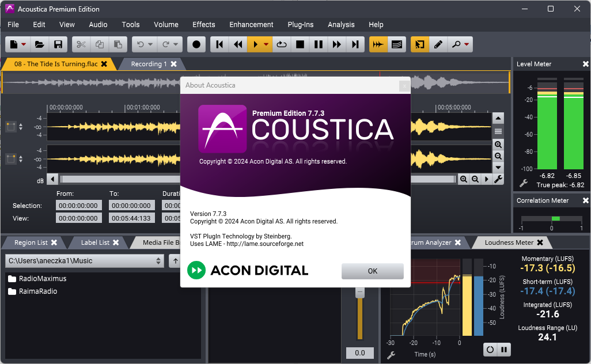Open the Analysis menu
This screenshot has height=364, width=591.
click(x=341, y=25)
